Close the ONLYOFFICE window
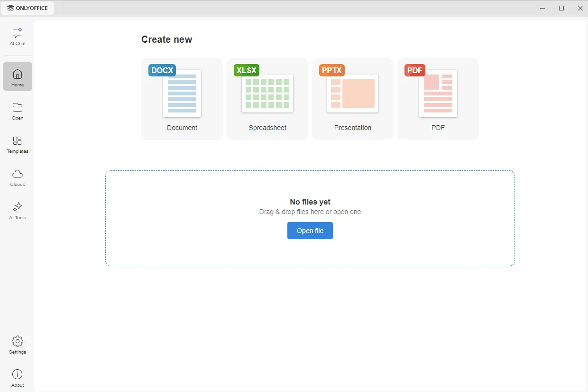This screenshot has height=392, width=588. point(580,8)
